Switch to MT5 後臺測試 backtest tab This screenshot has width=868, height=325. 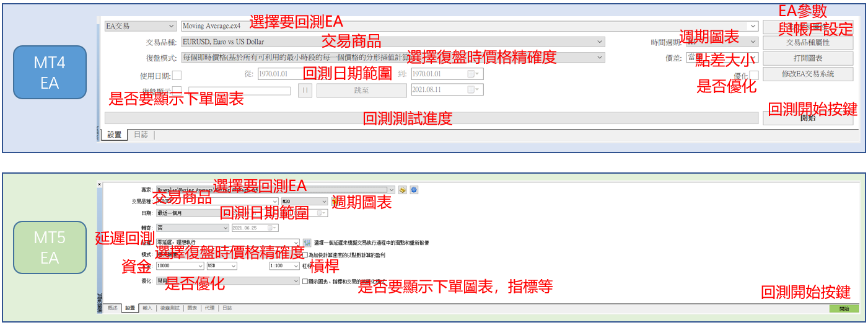click(x=170, y=308)
